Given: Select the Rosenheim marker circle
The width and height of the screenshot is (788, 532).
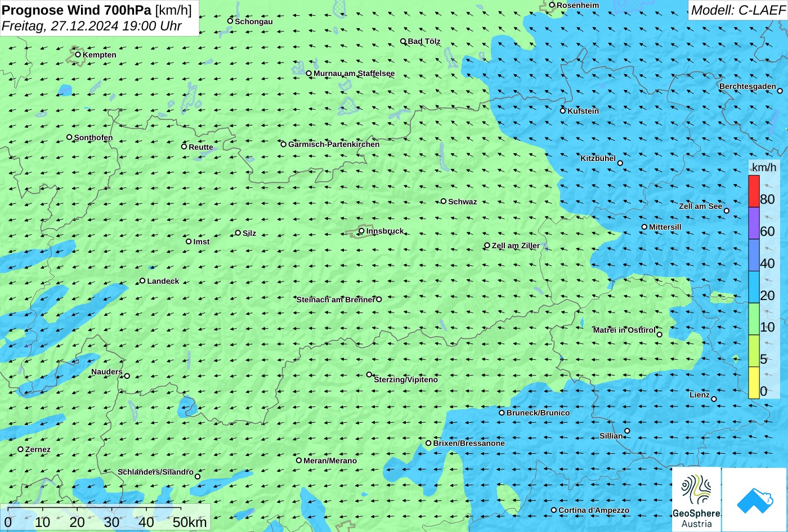Looking at the screenshot, I should (x=552, y=5).
